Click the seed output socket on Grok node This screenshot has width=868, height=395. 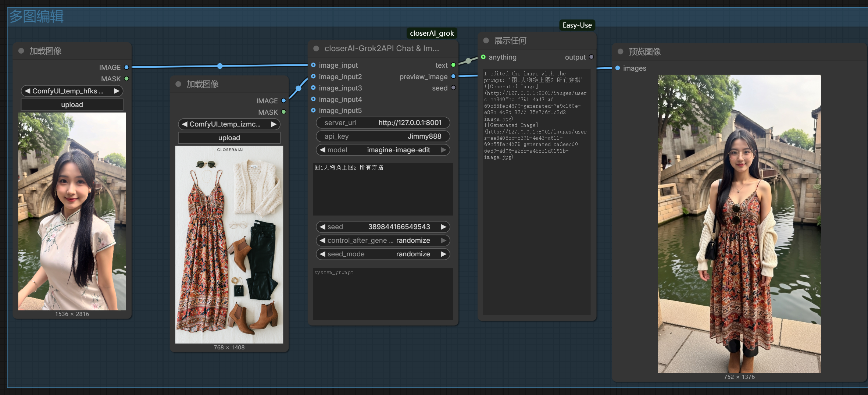(x=453, y=88)
